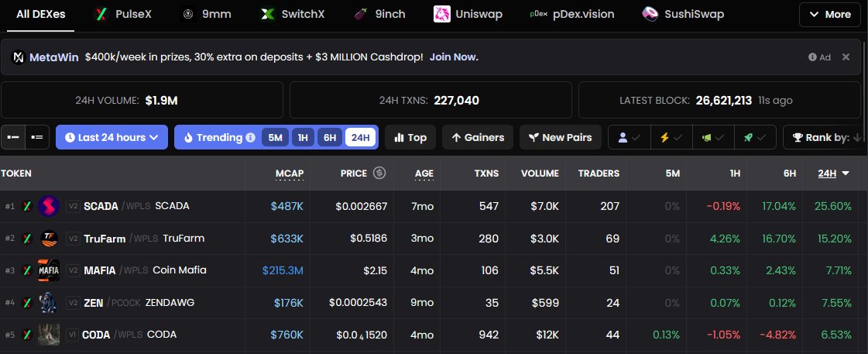Set trending window to 6H
The height and width of the screenshot is (354, 868).
click(x=329, y=137)
